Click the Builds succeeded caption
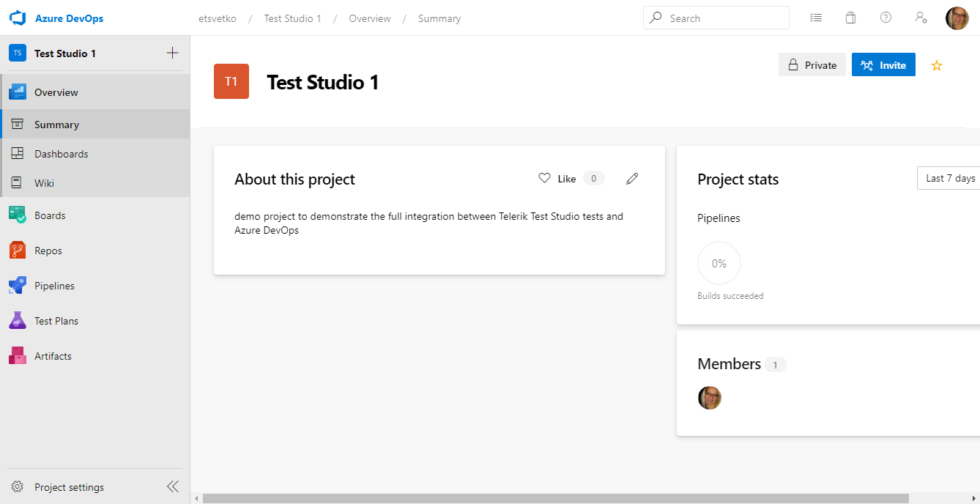The image size is (980, 504). click(730, 296)
